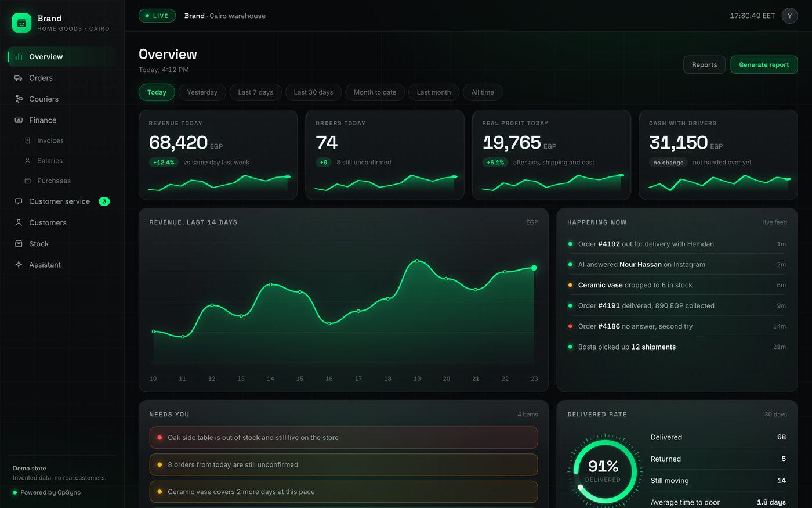Click the Customers user icon
The height and width of the screenshot is (508, 812).
coord(19,222)
